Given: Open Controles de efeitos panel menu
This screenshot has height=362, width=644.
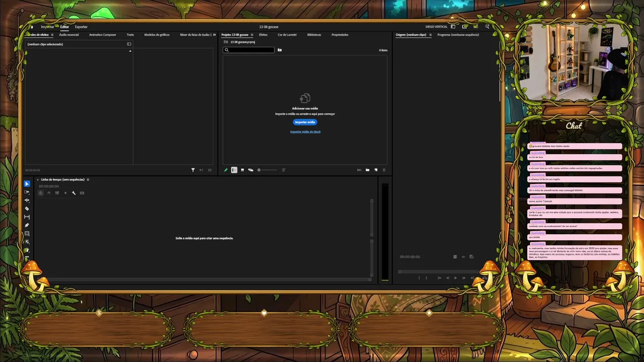Looking at the screenshot, I should pos(52,35).
